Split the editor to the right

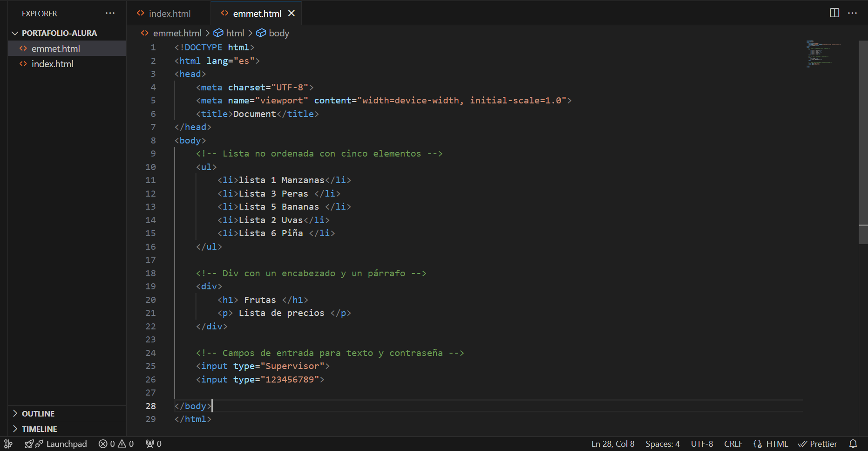(x=834, y=13)
